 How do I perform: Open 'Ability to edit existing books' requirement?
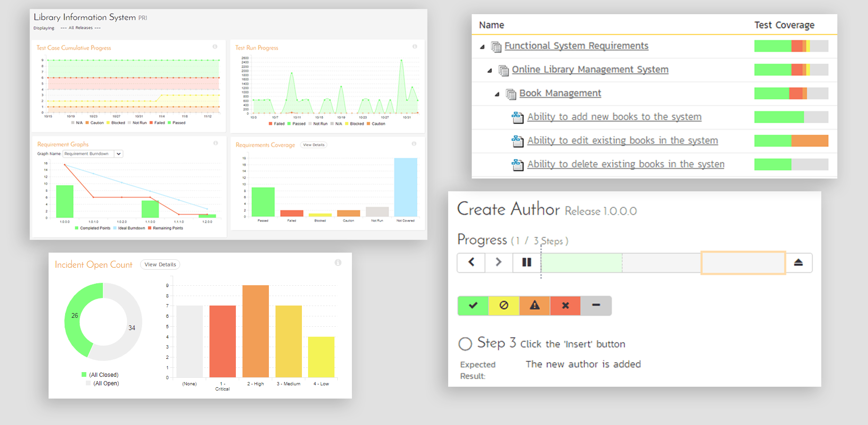coord(622,140)
